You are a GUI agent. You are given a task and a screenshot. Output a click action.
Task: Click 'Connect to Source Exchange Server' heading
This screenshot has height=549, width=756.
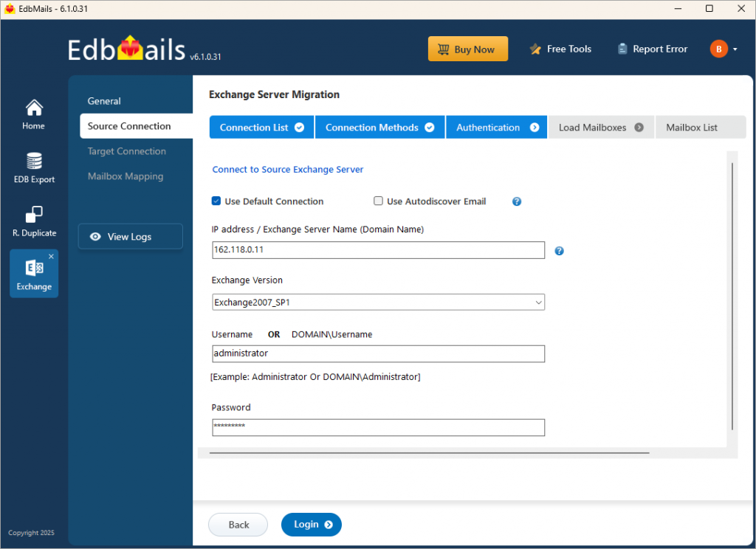pyautogui.click(x=288, y=170)
